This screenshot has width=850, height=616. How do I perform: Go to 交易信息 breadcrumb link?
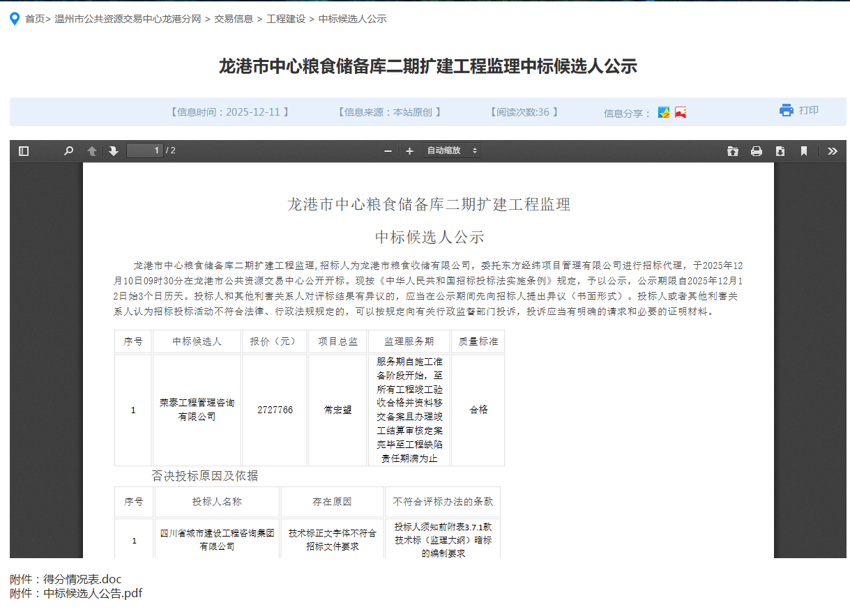[234, 19]
